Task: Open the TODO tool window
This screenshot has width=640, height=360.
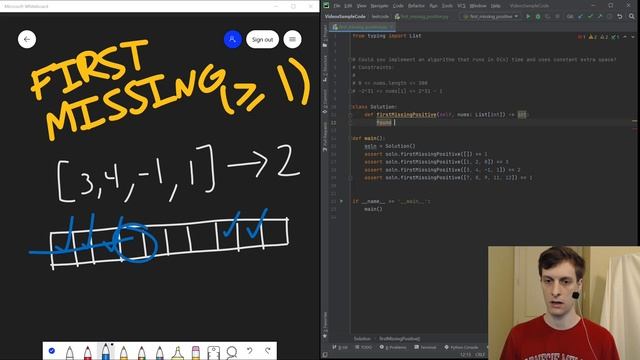Action: tap(364, 347)
